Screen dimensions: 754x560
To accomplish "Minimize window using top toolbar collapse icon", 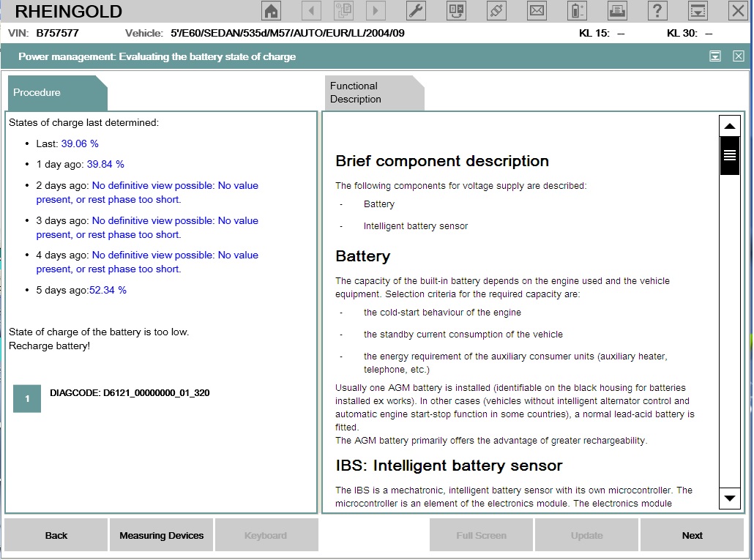I will click(x=698, y=11).
